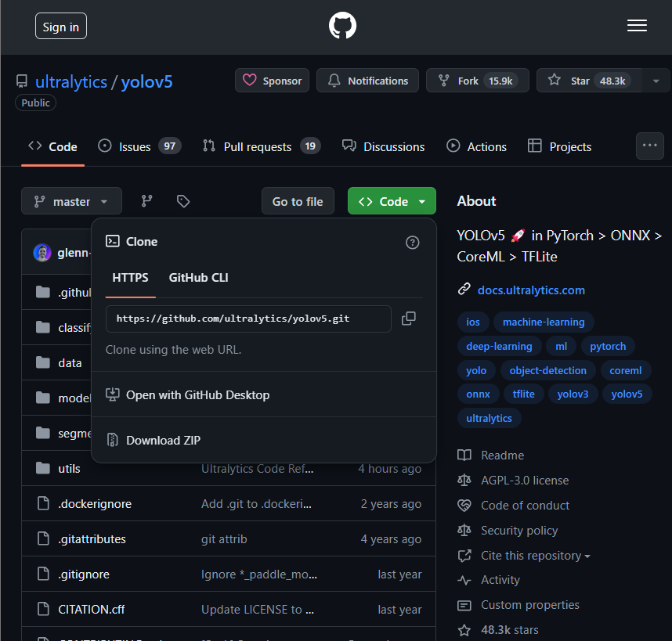Open the utils folder
Image resolution: width=672 pixels, height=641 pixels.
(x=69, y=469)
